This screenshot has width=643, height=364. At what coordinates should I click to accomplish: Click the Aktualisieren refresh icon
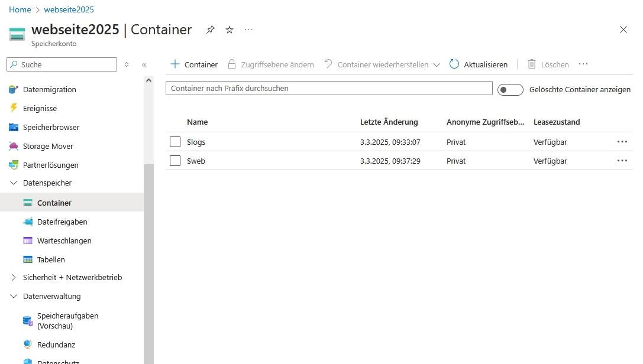click(454, 64)
